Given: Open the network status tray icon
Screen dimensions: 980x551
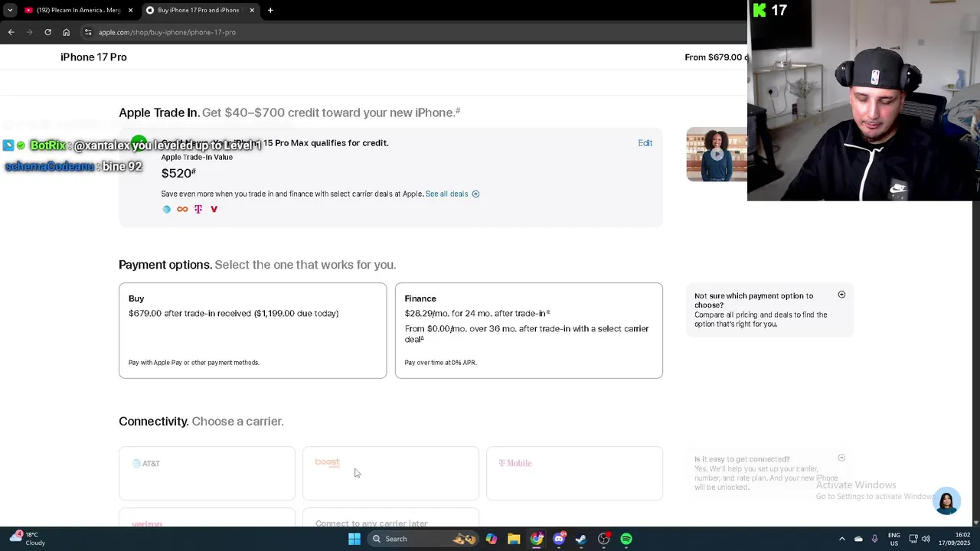Looking at the screenshot, I should tap(913, 539).
